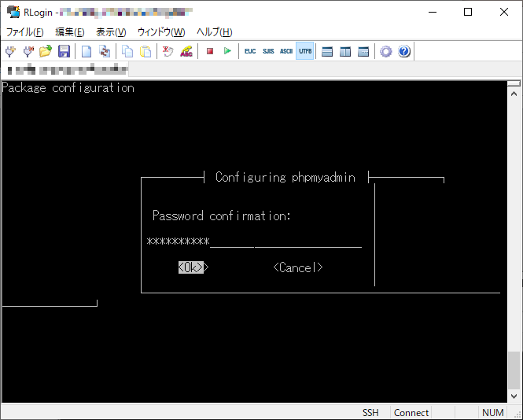Open help with the blue question icon
The height and width of the screenshot is (420, 523).
404,51
